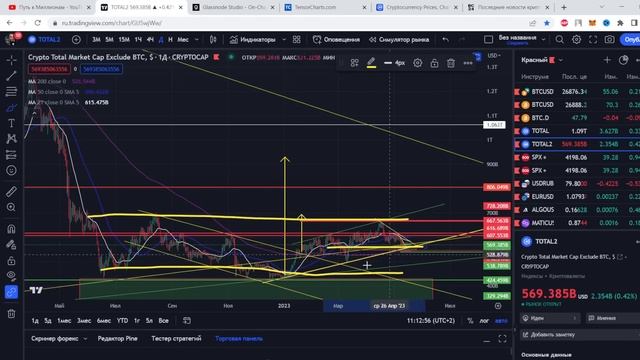This screenshot has height=360, width=640.
Task: Select BTC.D in the watchlist
Action: tap(577, 118)
